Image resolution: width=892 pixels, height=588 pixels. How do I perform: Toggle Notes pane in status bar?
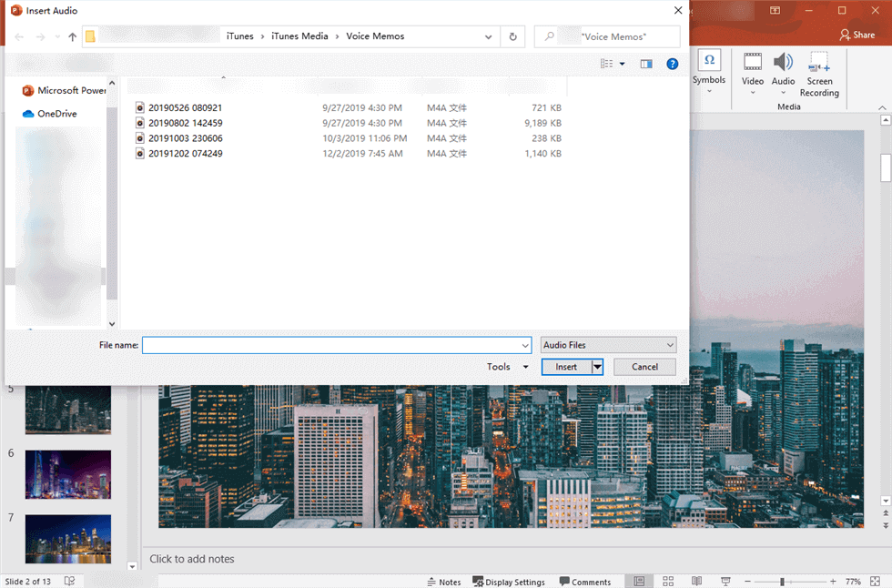(444, 582)
